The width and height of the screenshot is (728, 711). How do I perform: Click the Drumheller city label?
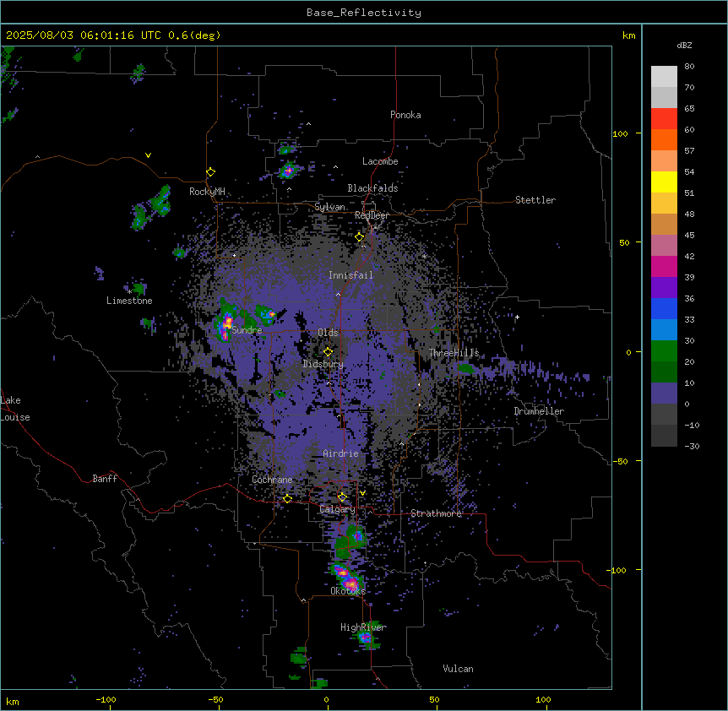pos(539,411)
